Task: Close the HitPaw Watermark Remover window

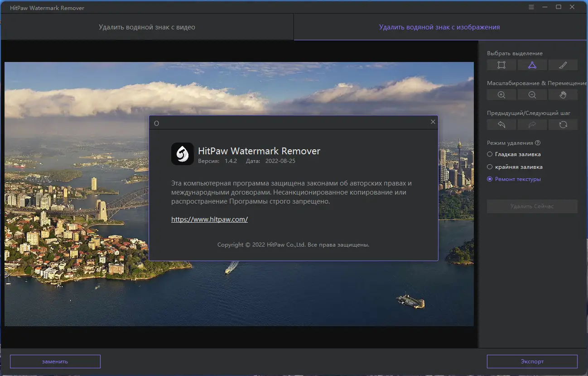Action: click(x=571, y=7)
